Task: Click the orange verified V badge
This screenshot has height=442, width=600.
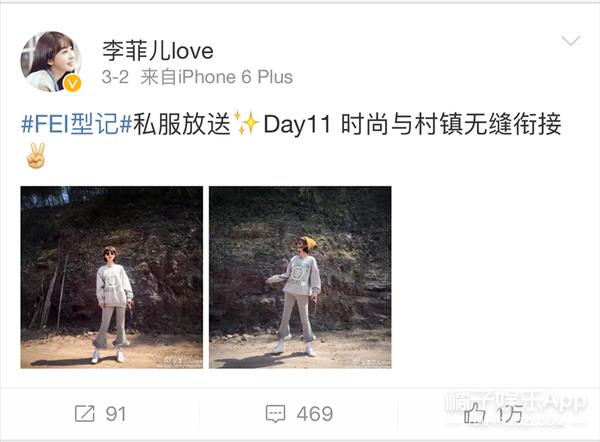Action: point(72,83)
